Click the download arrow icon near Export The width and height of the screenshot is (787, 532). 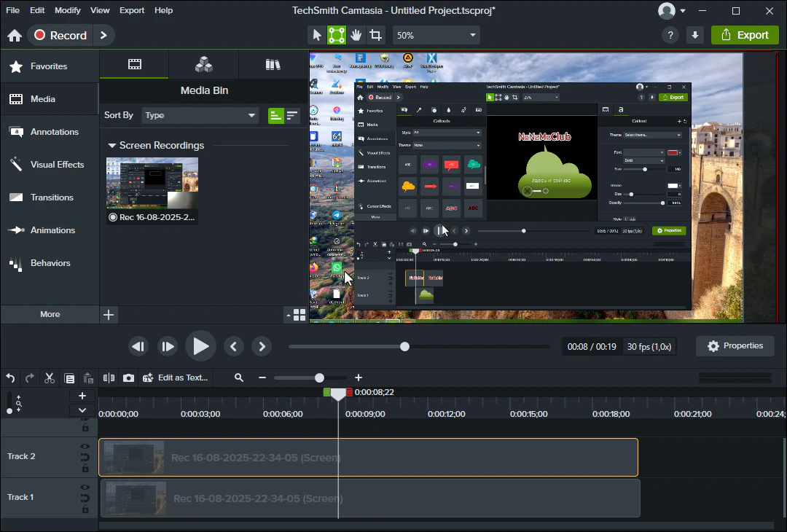coord(694,35)
